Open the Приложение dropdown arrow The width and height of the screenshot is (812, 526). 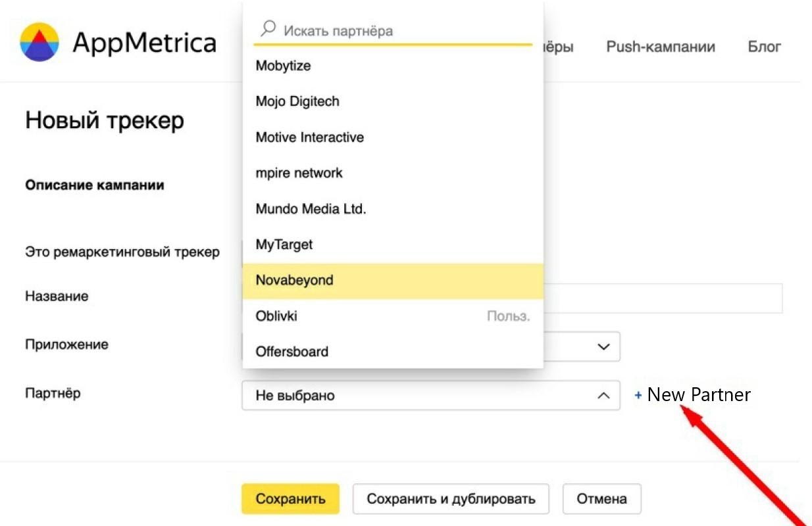pos(603,347)
